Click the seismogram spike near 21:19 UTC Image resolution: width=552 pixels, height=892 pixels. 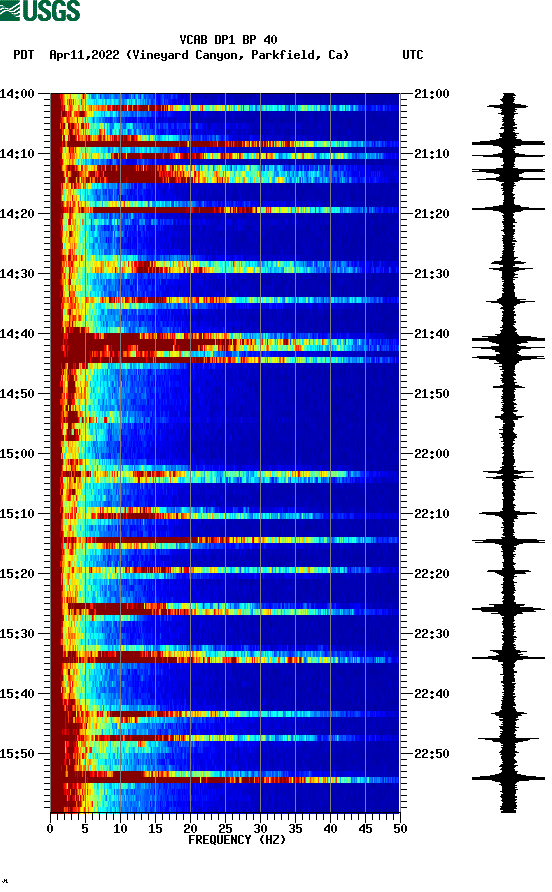click(508, 209)
